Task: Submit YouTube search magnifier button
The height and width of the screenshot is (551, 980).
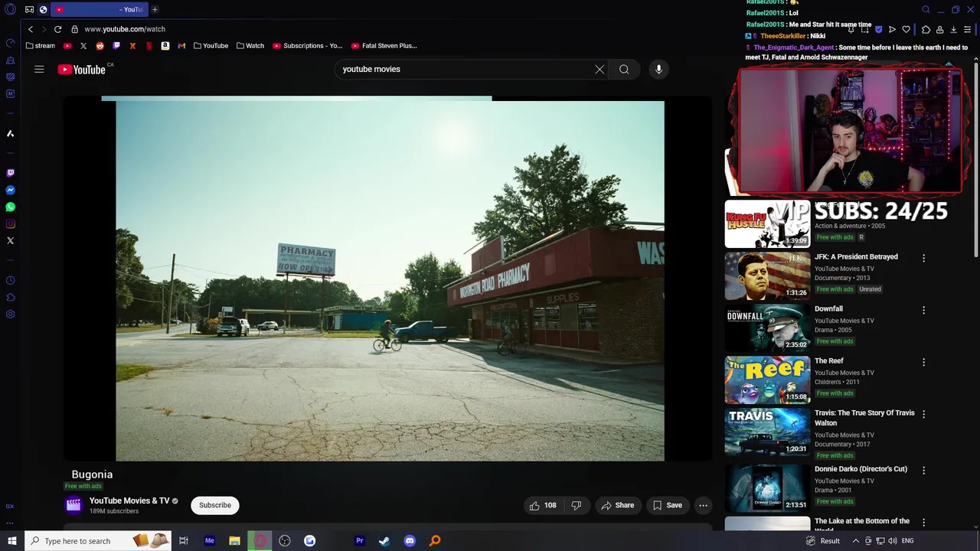Action: (624, 70)
